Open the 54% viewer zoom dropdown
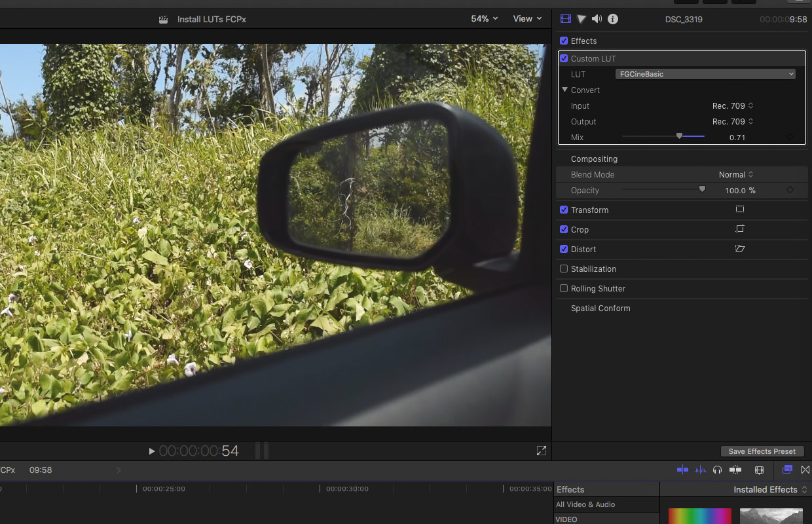The height and width of the screenshot is (524, 812). click(x=485, y=18)
